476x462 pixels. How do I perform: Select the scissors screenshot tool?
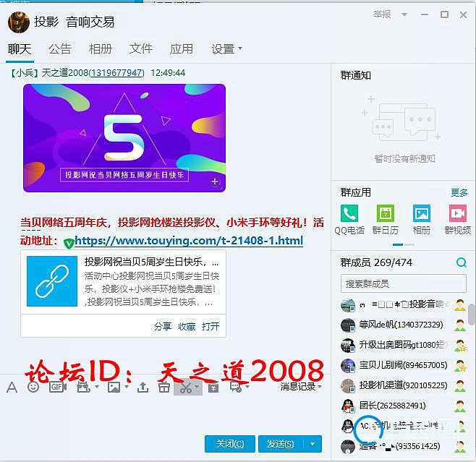(x=186, y=388)
